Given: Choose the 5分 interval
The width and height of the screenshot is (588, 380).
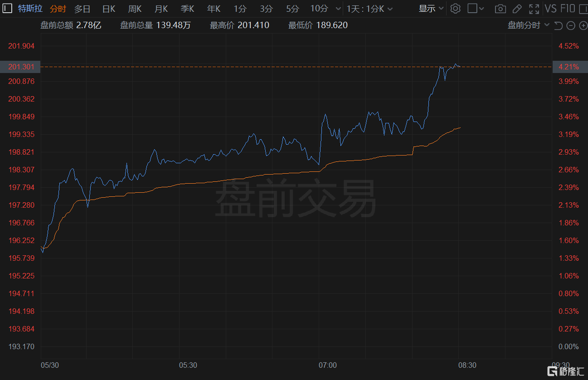Looking at the screenshot, I should [x=293, y=9].
